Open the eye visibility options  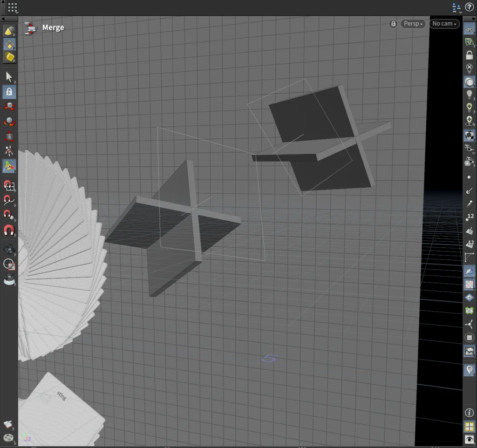(x=469, y=440)
